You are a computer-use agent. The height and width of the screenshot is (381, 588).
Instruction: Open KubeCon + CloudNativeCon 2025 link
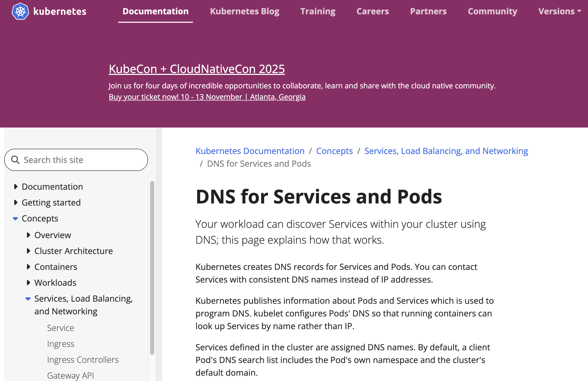(x=197, y=69)
